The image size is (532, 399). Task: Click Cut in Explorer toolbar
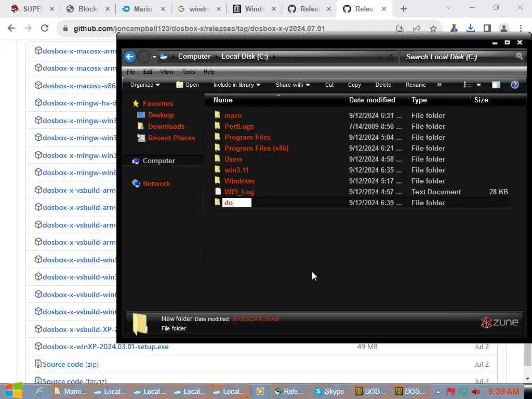click(x=329, y=85)
